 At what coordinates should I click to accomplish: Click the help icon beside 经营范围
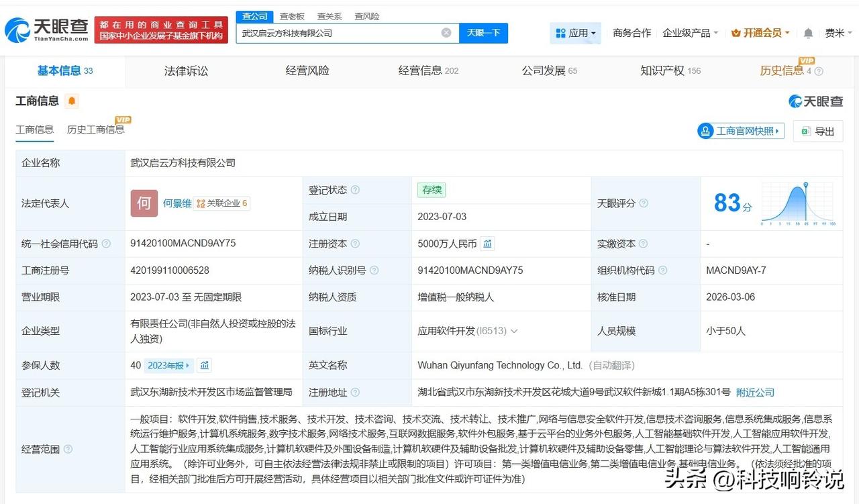click(x=68, y=450)
